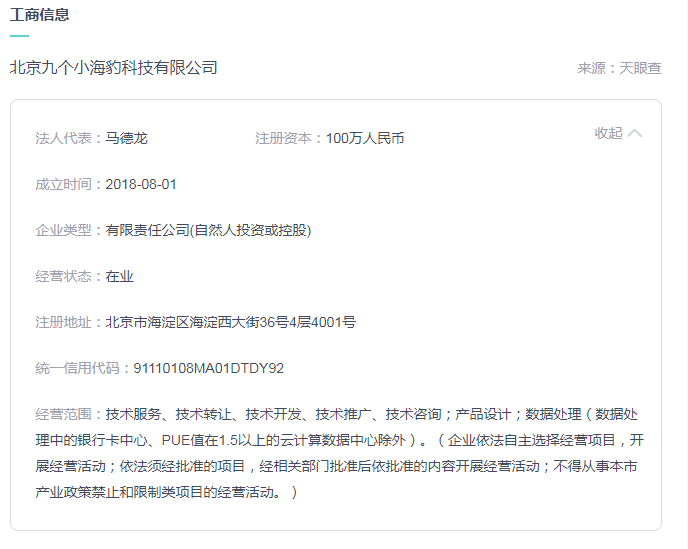Click the 工商信息 section heading
688x549 pixels.
(x=39, y=14)
